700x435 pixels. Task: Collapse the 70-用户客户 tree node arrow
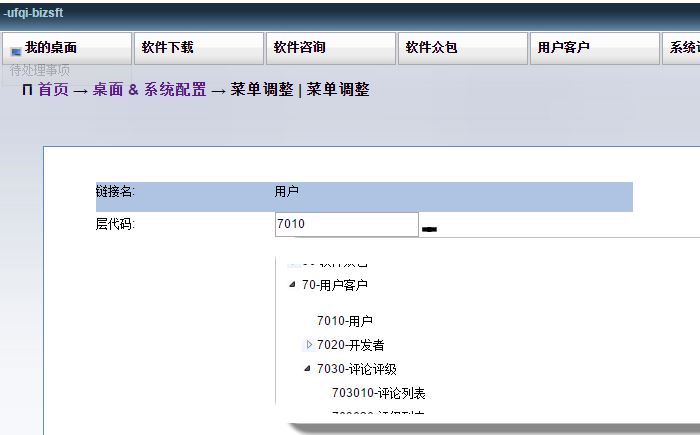point(292,285)
